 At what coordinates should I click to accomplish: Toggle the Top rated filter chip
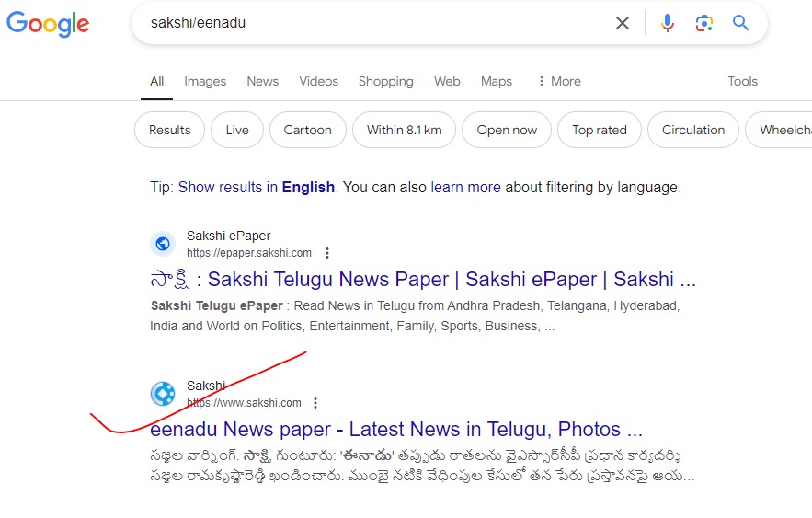coord(600,130)
